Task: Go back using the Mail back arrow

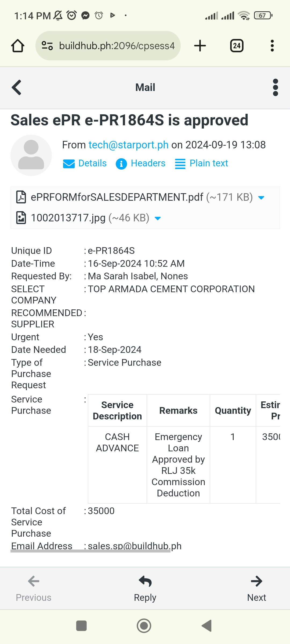Action: pyautogui.click(x=17, y=87)
